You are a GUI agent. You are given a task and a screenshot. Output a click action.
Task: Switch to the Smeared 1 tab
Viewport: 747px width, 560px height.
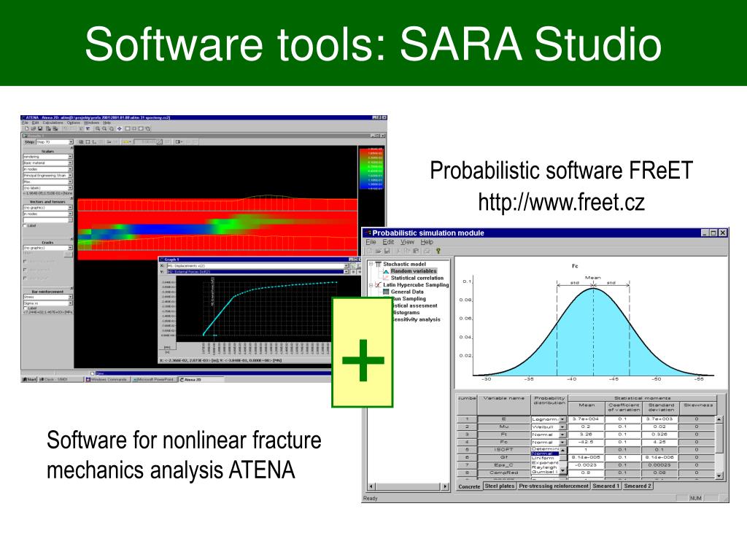coord(606,486)
